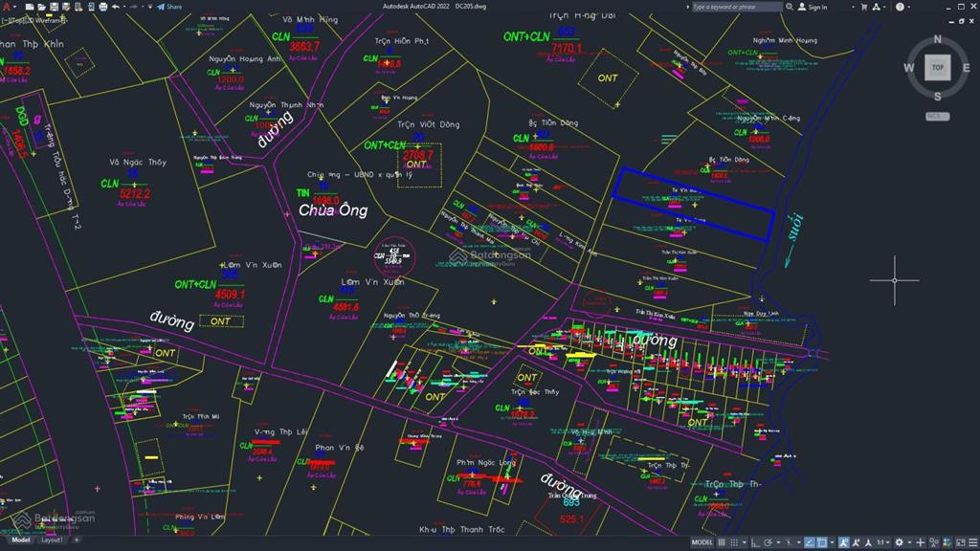Click the search magnifier icon

[x=790, y=7]
